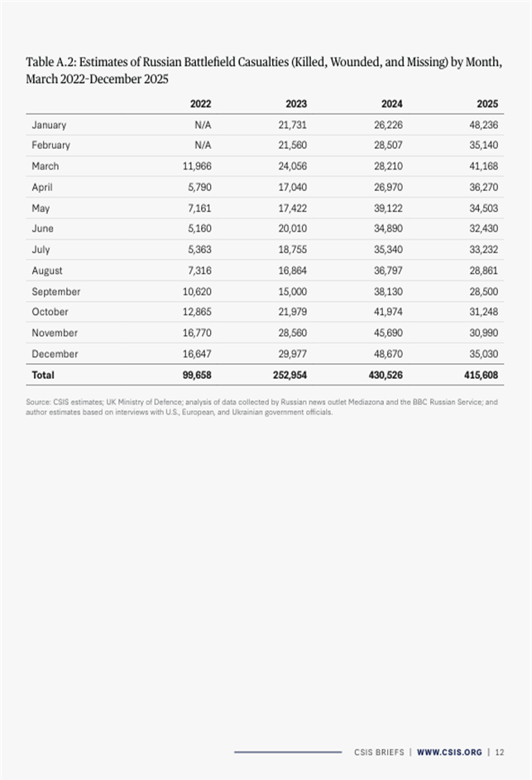The image size is (532, 780).
Task: Select the 2022 total 99,658
Action: 194,375
